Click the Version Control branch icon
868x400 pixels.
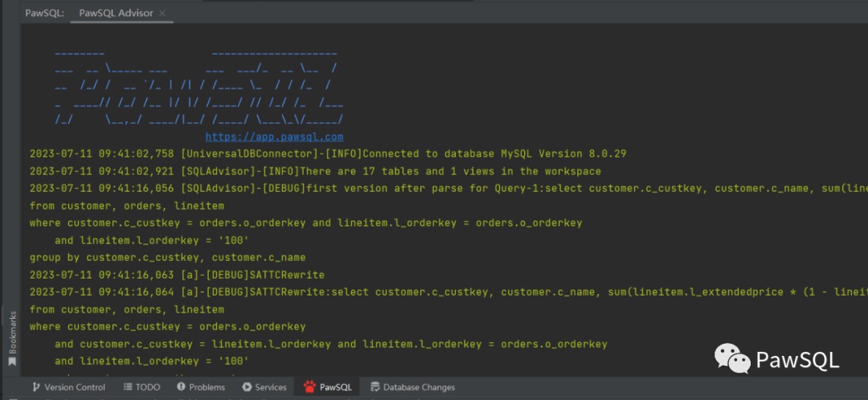pos(36,387)
